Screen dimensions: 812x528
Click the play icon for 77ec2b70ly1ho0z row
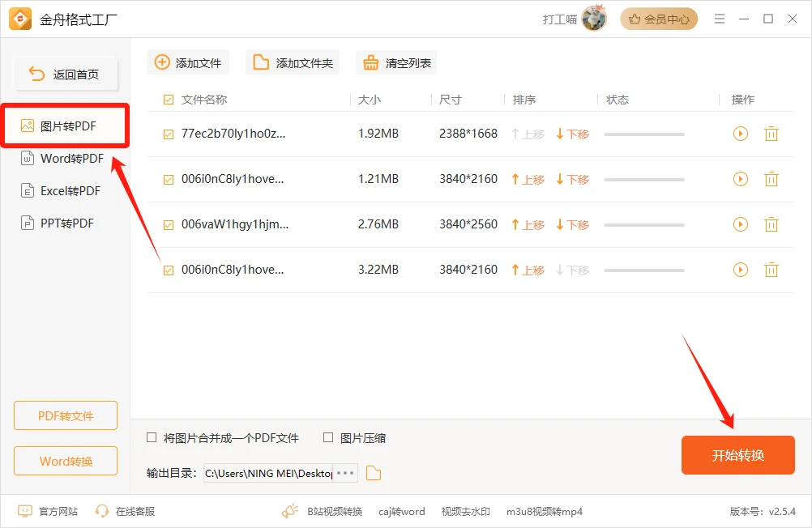(741, 134)
